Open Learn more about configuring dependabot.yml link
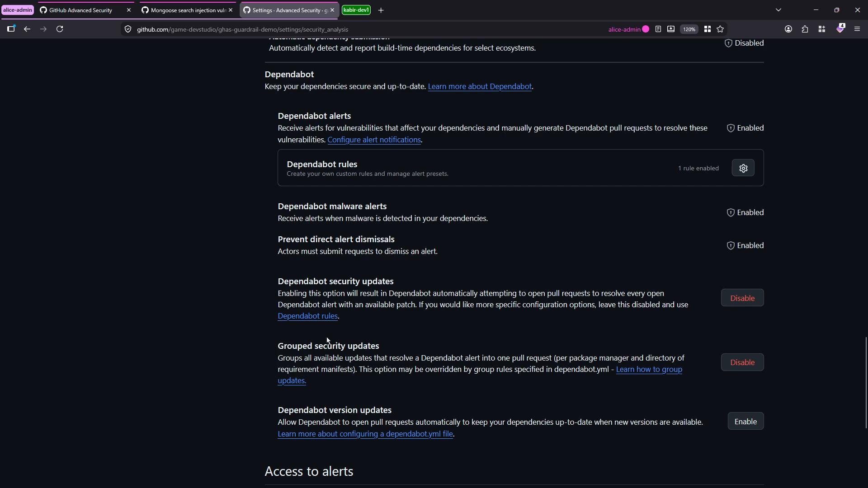 point(365,434)
